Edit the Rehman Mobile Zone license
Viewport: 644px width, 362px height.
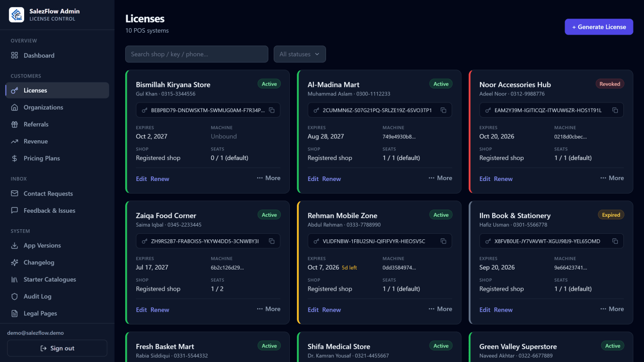click(313, 310)
